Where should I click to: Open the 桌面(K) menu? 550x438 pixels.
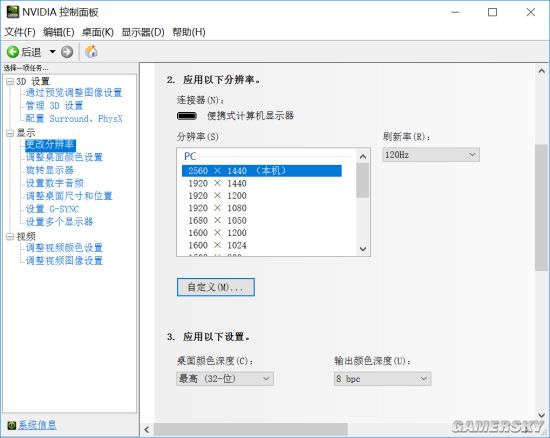98,32
